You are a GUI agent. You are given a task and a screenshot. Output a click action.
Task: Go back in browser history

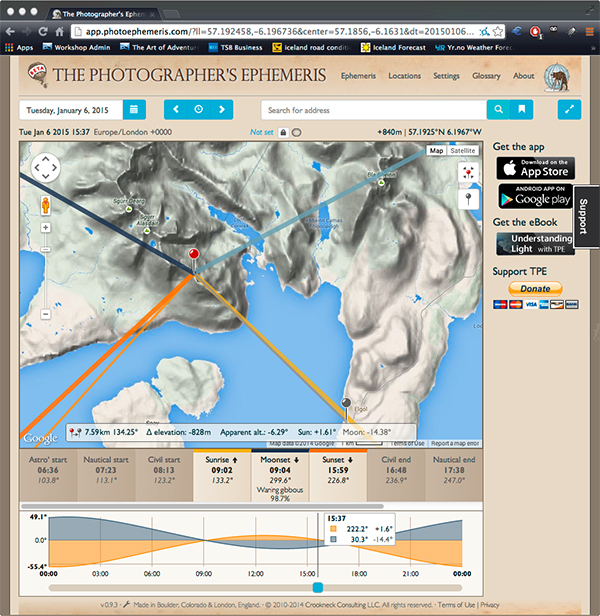11,31
